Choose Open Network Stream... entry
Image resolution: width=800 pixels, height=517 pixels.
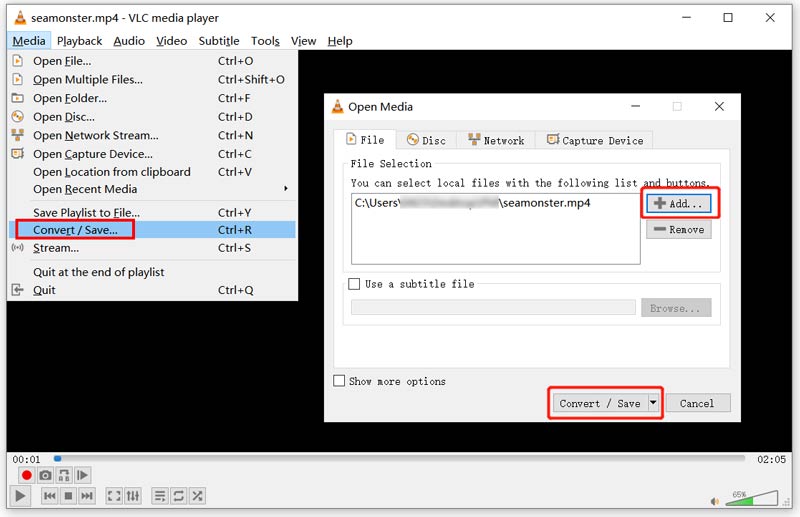click(x=153, y=135)
